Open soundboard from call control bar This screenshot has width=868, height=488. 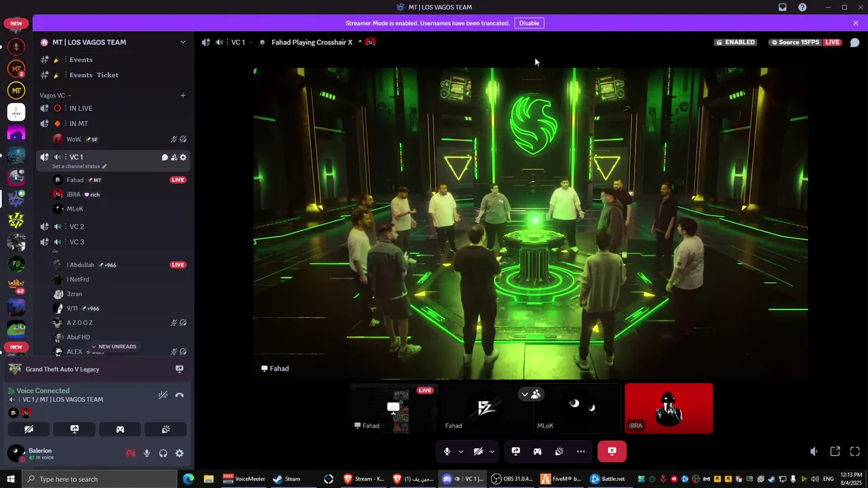[x=559, y=451]
